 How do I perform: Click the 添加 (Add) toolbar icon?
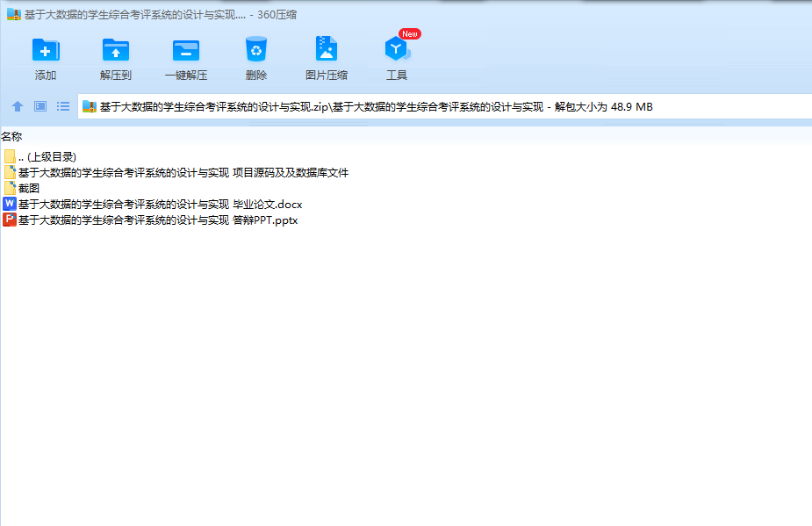pyautogui.click(x=46, y=50)
